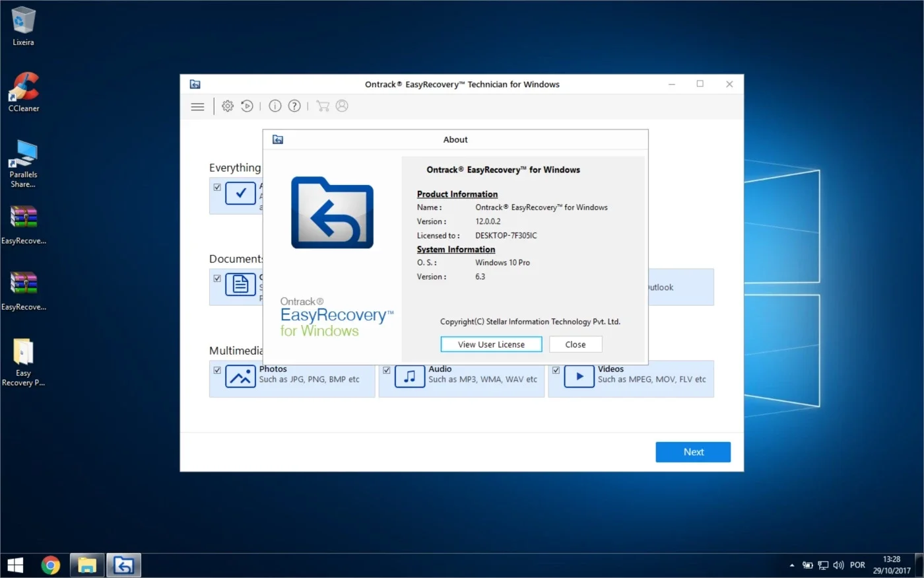This screenshot has width=924, height=578.
Task: Click the network tray icon
Action: click(x=823, y=565)
